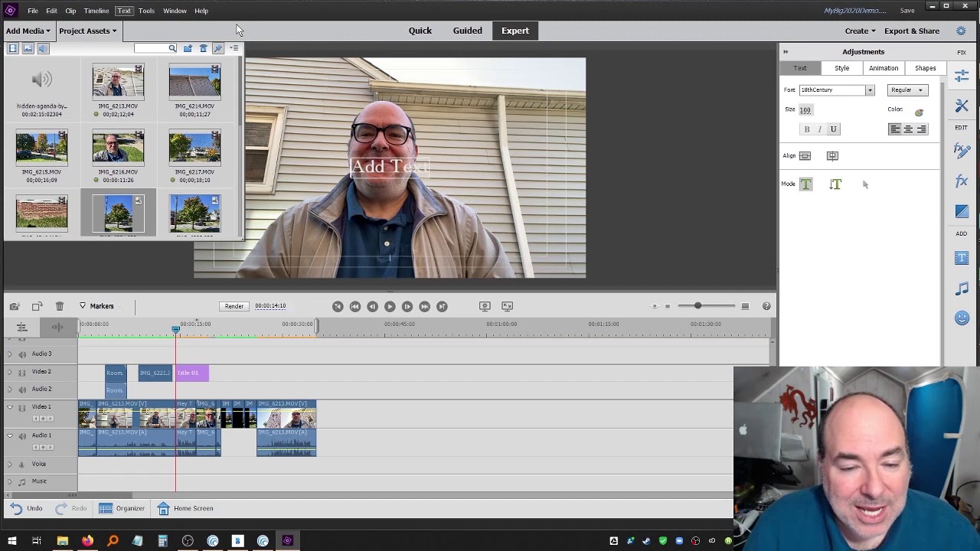
Task: Switch to Guided mode
Action: click(468, 31)
